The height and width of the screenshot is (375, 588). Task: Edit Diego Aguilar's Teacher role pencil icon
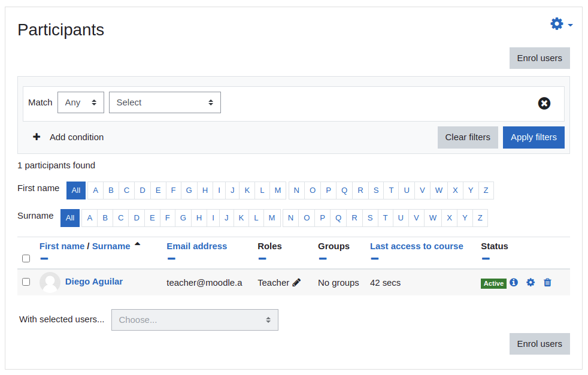point(296,282)
